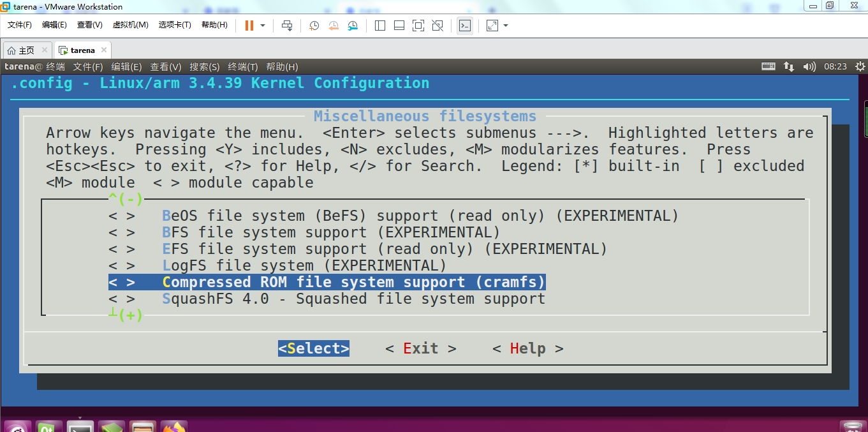Launch Qt Creator from the dock
This screenshot has height=432, width=868.
pyautogui.click(x=48, y=426)
